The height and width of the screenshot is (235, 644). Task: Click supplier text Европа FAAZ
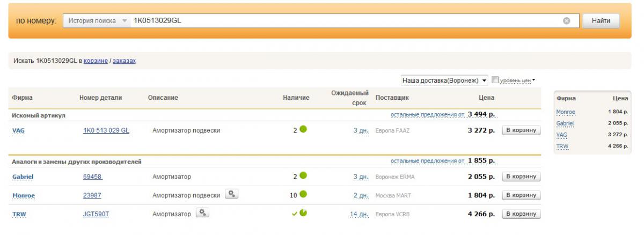click(x=392, y=130)
